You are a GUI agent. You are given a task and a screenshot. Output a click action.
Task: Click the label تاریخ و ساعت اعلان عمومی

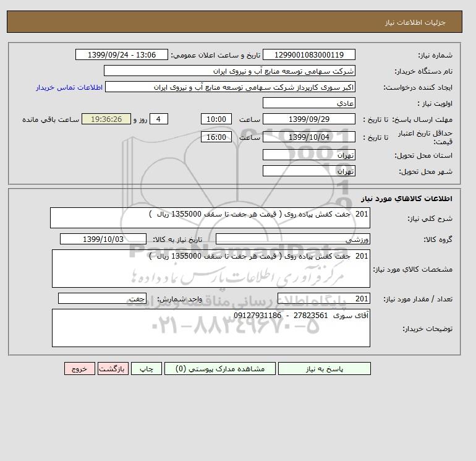[x=216, y=55]
